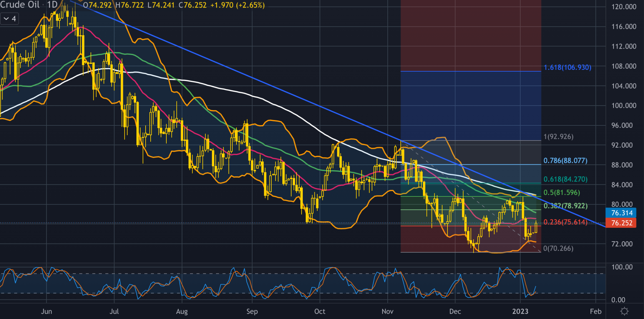Click the 2023 label on time axis
The width and height of the screenshot is (644, 319).
520,311
